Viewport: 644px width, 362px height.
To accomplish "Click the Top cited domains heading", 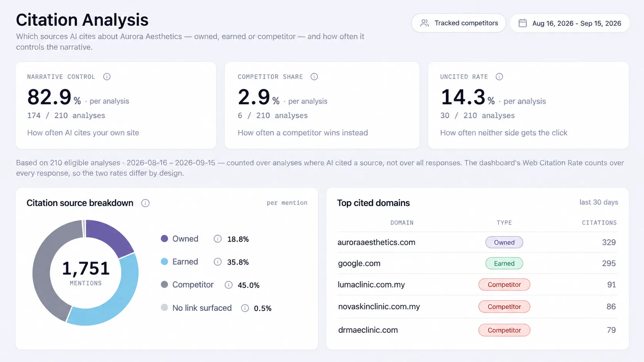I will pyautogui.click(x=373, y=203).
